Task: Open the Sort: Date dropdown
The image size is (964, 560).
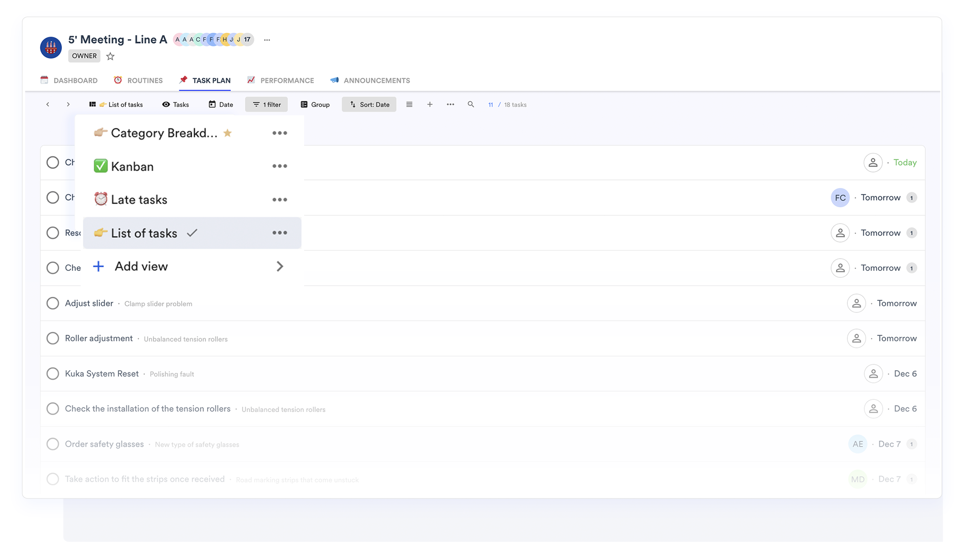Action: pos(369,104)
